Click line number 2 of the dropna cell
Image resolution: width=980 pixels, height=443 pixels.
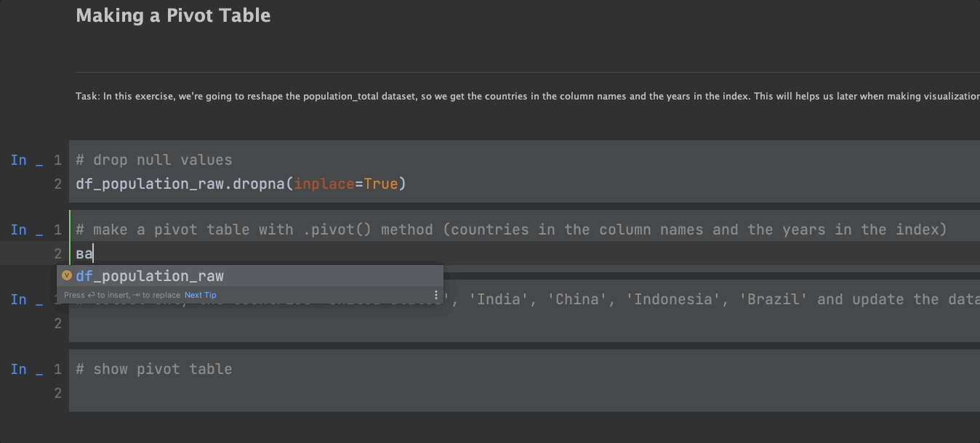[58, 184]
